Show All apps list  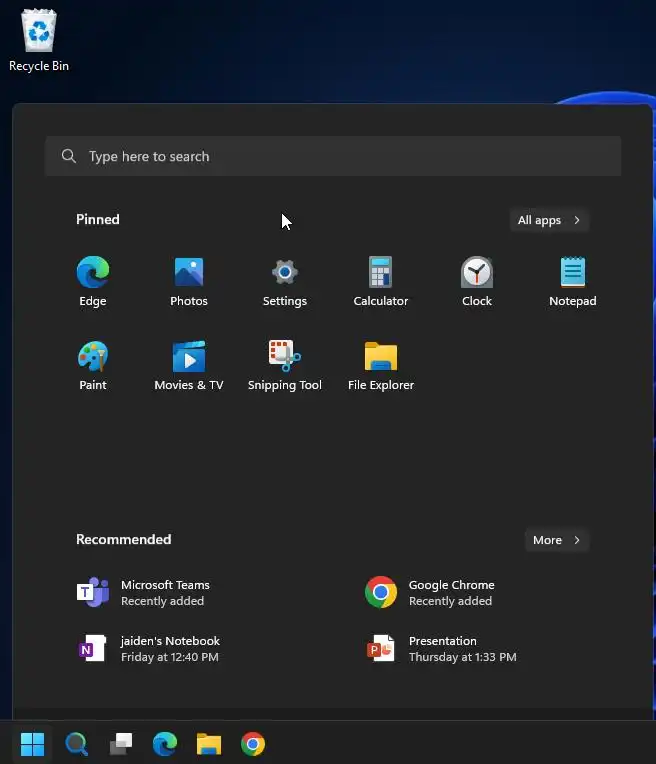[549, 220]
